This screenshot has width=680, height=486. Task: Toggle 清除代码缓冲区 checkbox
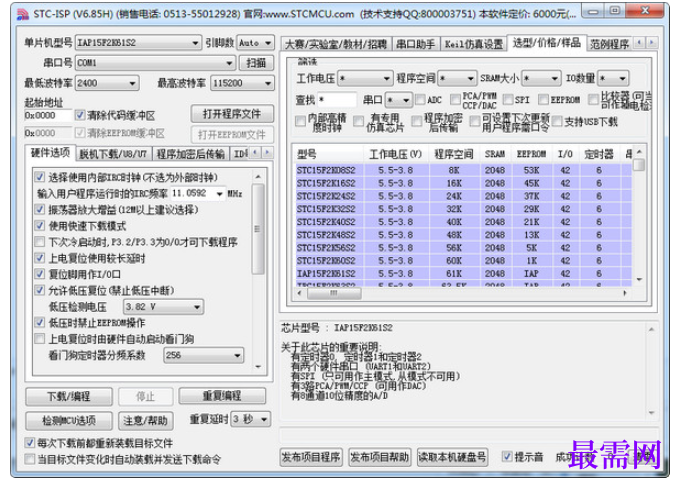point(79,115)
